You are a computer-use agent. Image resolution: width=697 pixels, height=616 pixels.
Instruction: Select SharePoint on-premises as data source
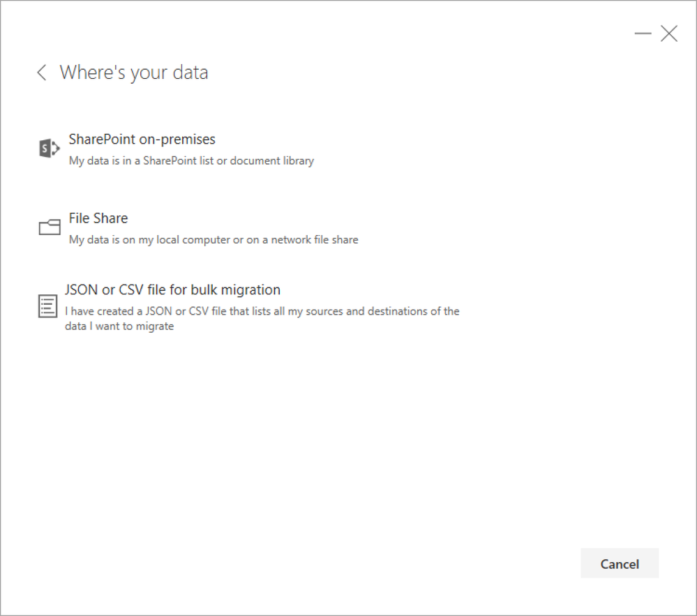pyautogui.click(x=142, y=140)
